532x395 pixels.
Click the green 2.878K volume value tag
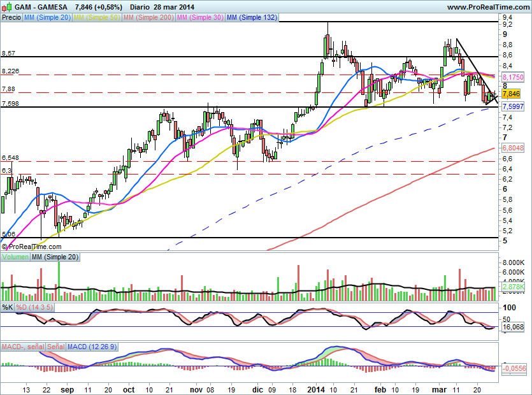514,287
